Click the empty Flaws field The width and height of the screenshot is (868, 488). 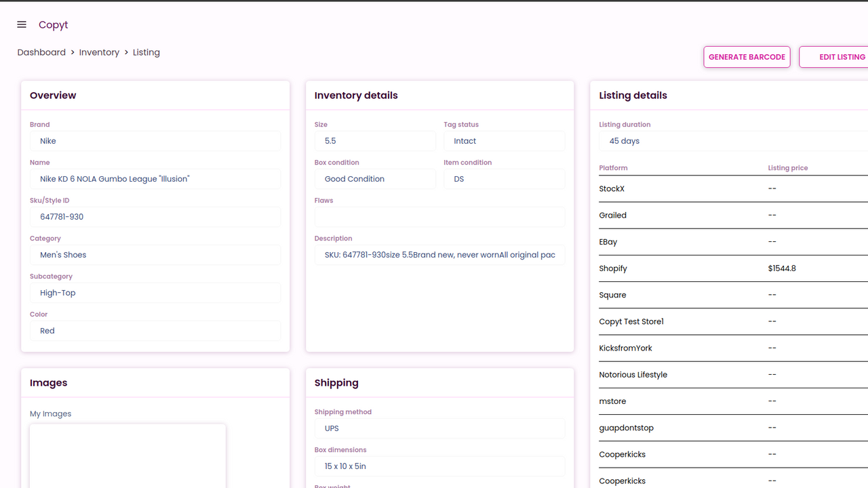(439, 217)
